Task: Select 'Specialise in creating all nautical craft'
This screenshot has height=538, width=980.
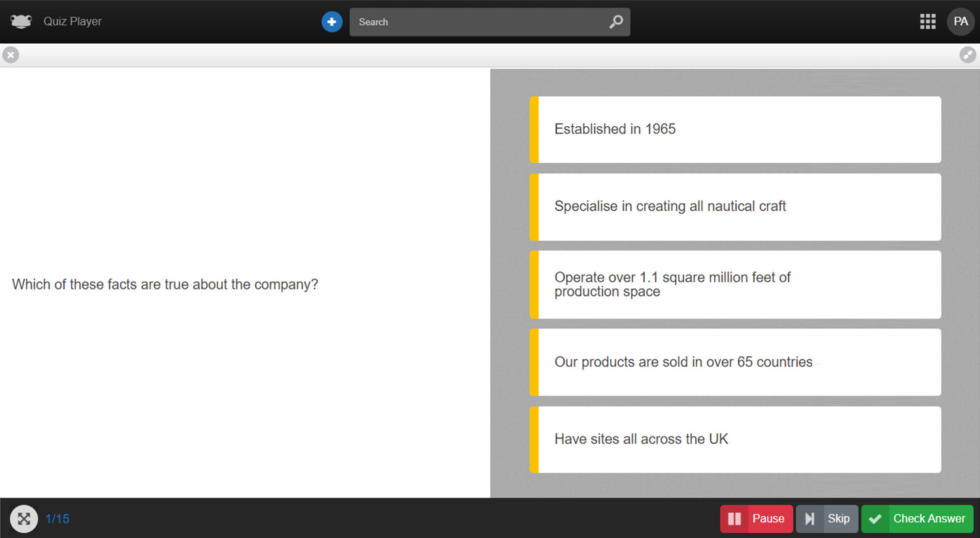Action: (x=735, y=207)
